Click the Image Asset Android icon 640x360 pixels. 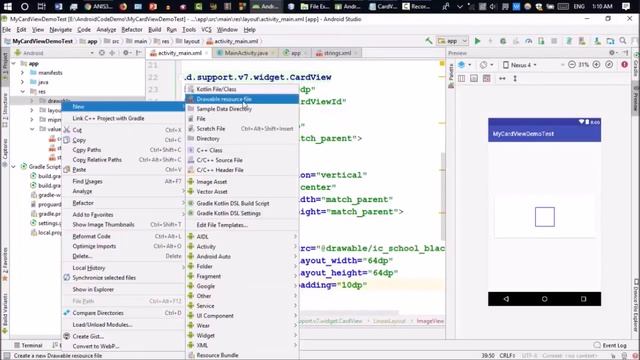click(x=191, y=181)
